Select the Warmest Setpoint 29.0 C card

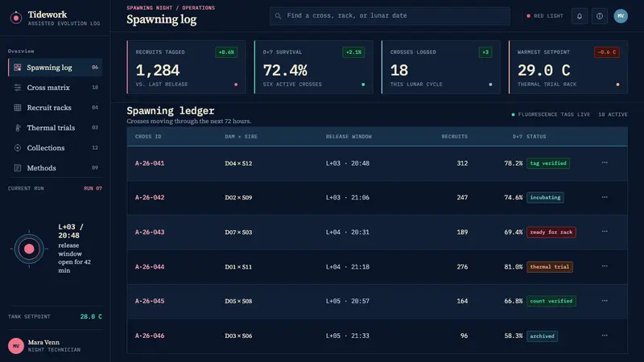click(x=568, y=68)
